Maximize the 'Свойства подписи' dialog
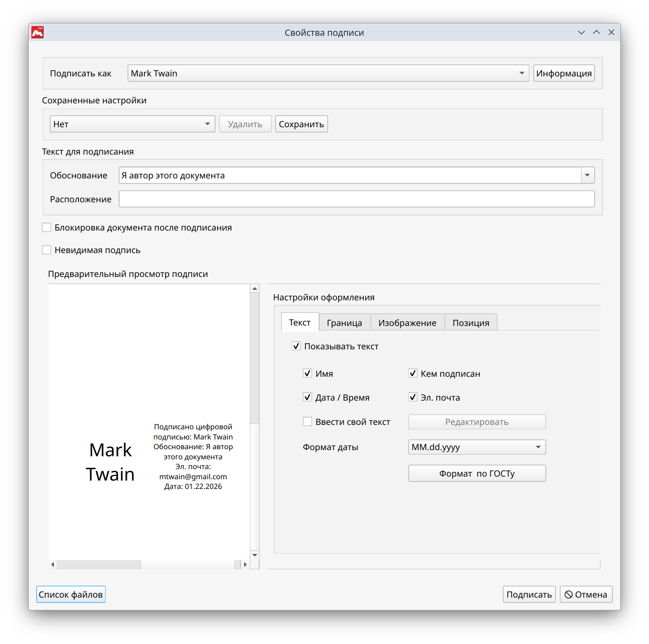Image resolution: width=649 pixels, height=644 pixels. click(596, 32)
